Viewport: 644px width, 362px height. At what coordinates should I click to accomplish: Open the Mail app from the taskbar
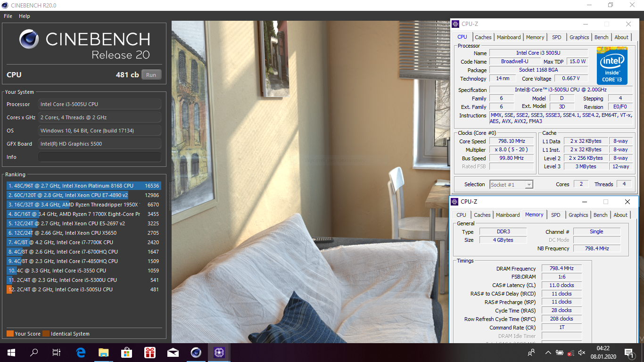[173, 352]
